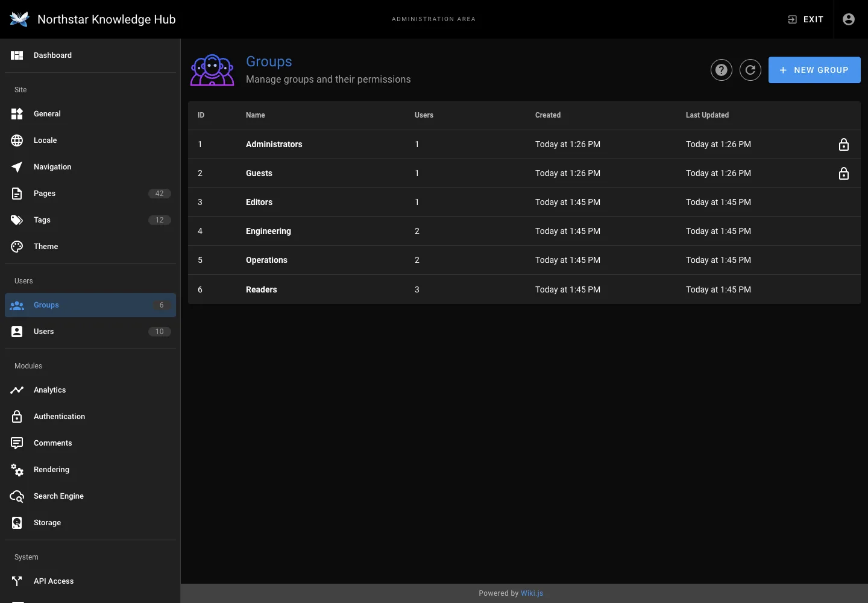Open General site settings

pyautogui.click(x=90, y=114)
